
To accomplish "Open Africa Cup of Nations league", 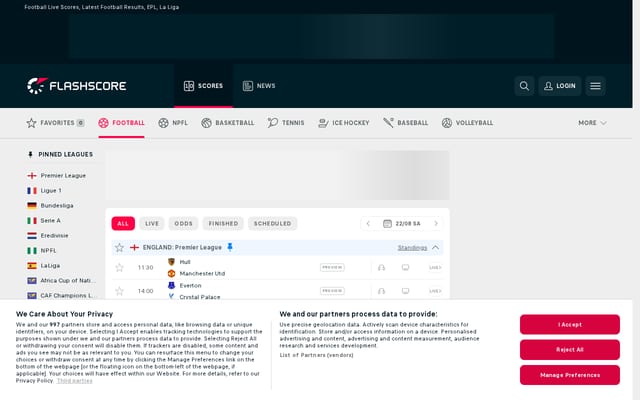I will coord(68,280).
